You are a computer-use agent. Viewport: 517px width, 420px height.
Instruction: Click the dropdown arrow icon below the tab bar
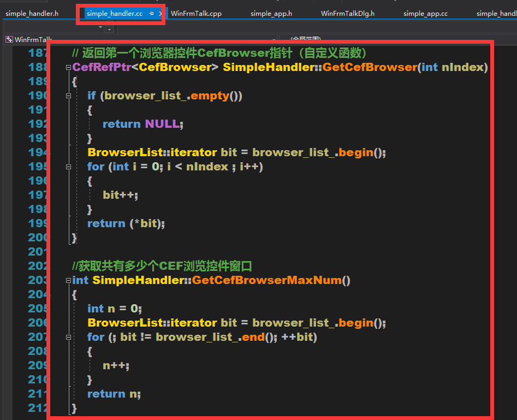point(100,27)
